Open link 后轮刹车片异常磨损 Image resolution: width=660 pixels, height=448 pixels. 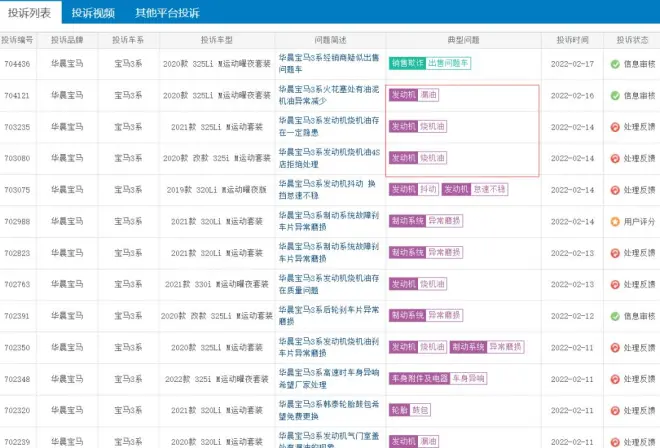pos(329,315)
